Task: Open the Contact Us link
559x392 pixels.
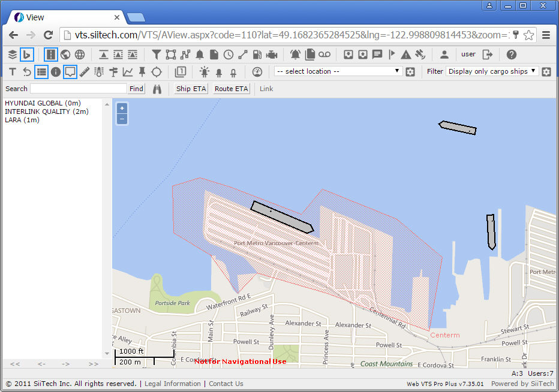Action: click(226, 384)
